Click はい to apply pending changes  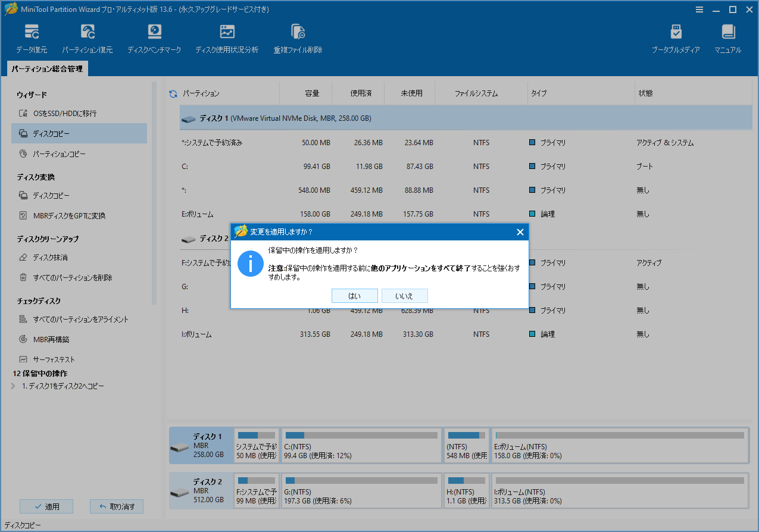pyautogui.click(x=354, y=296)
